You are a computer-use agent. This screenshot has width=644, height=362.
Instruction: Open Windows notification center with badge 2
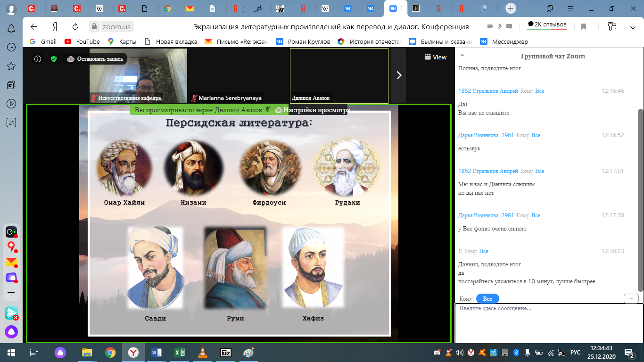[629, 353]
